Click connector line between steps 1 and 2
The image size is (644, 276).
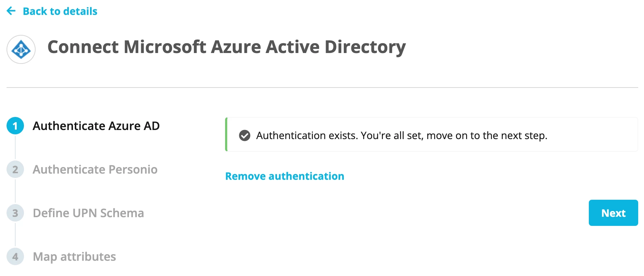[15, 147]
